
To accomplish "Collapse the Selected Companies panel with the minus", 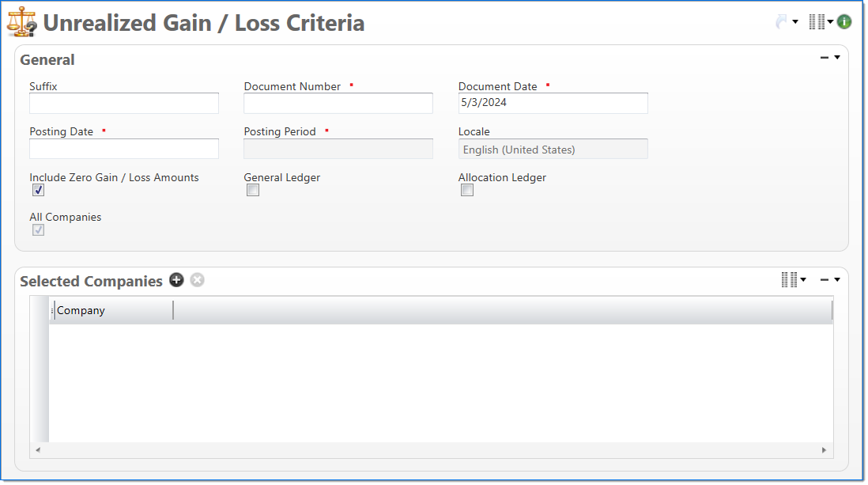I will point(825,279).
